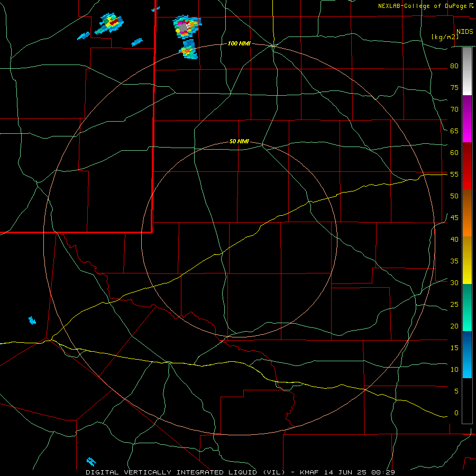This screenshot has height=476, width=476.
Task: Select the purple-magenta segment of the color scale
Action: coord(467,119)
